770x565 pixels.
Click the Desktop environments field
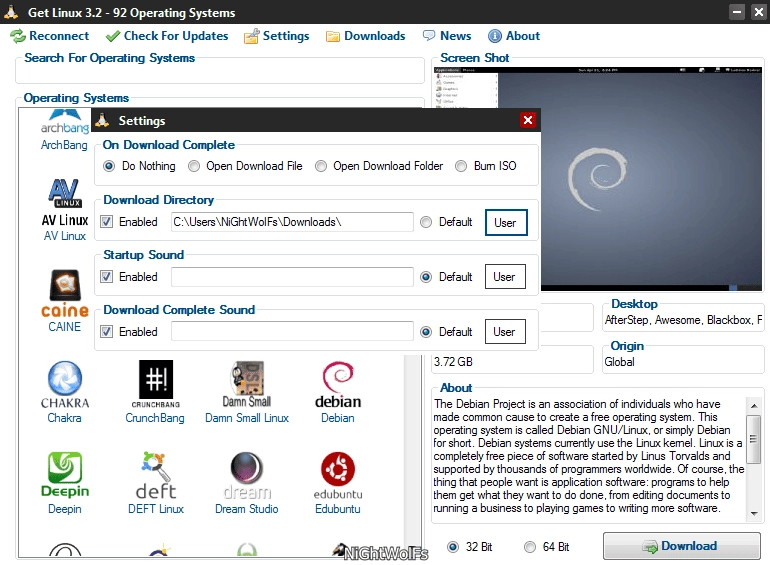pyautogui.click(x=683, y=320)
